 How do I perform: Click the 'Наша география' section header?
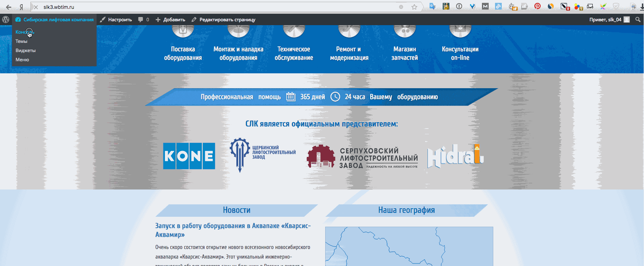point(407,210)
